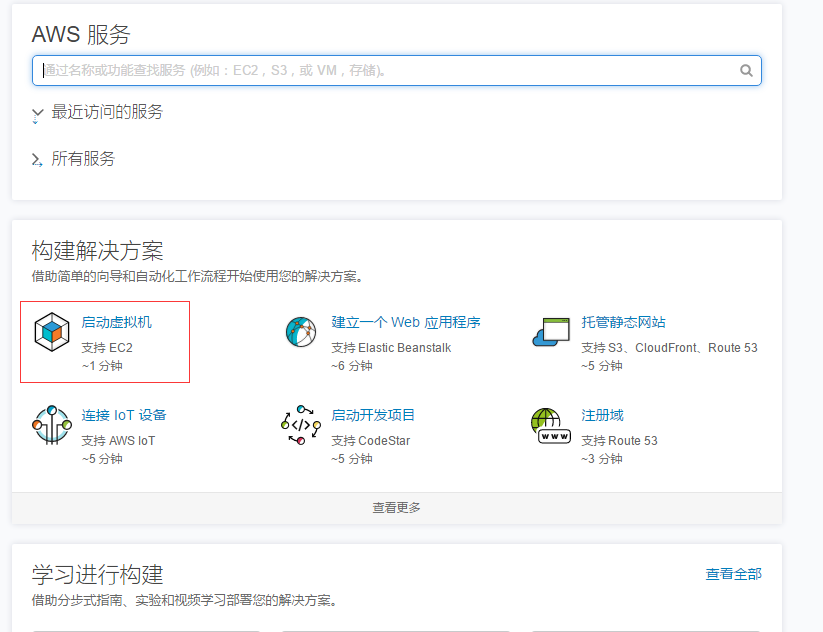The width and height of the screenshot is (823, 632).
Task: Click the Route 53 www globe icon
Action: coord(551,426)
